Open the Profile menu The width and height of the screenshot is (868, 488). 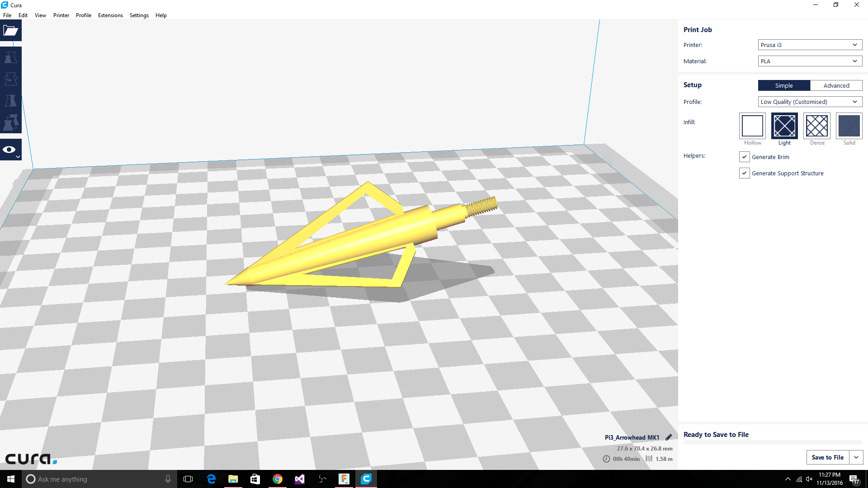coord(84,15)
